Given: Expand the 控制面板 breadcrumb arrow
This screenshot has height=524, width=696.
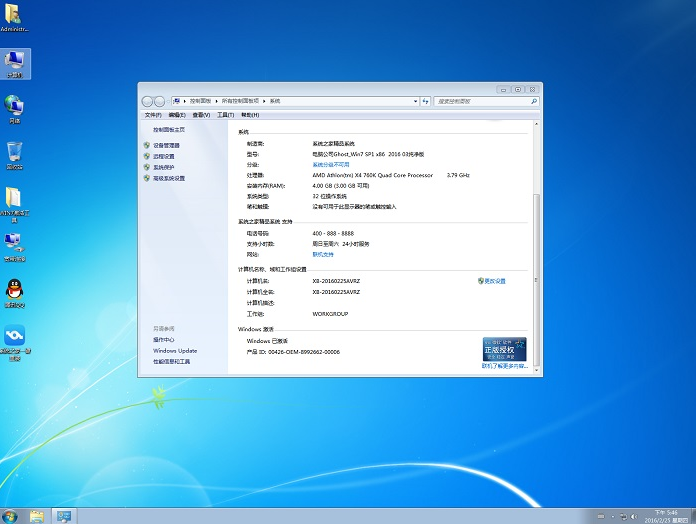Looking at the screenshot, I should click(215, 101).
